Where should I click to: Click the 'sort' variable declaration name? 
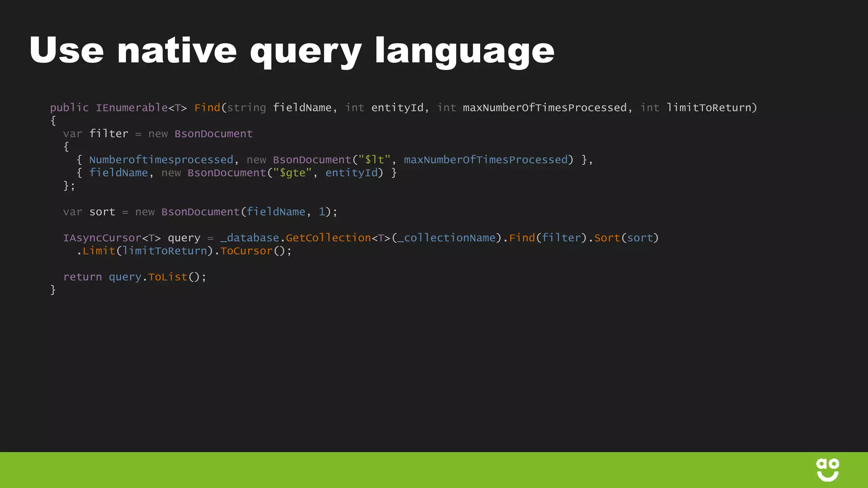pyautogui.click(x=102, y=212)
